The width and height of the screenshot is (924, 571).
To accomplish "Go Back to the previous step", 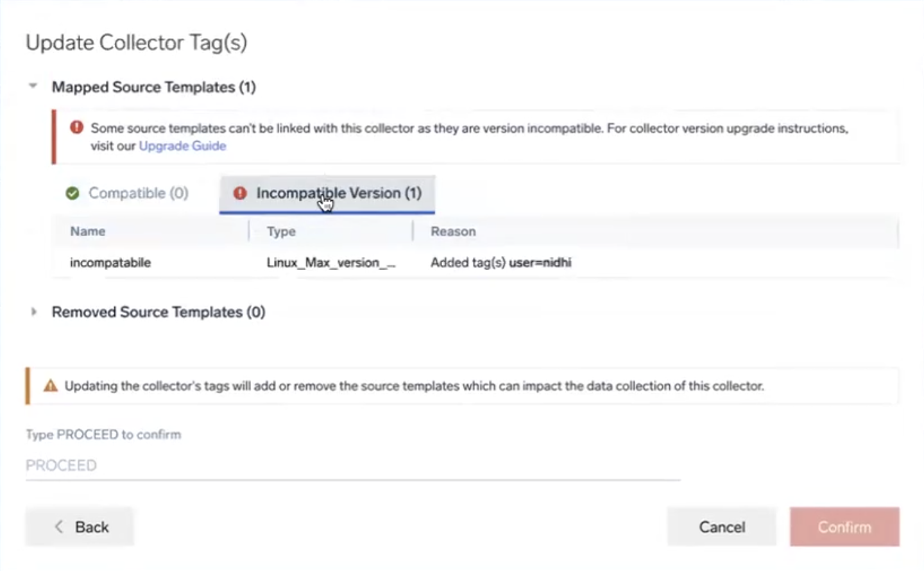I will pos(80,527).
